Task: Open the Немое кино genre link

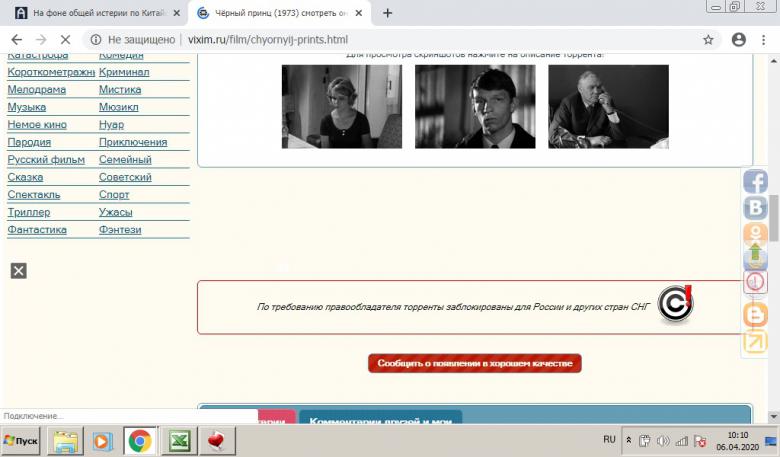Action: pyautogui.click(x=37, y=125)
